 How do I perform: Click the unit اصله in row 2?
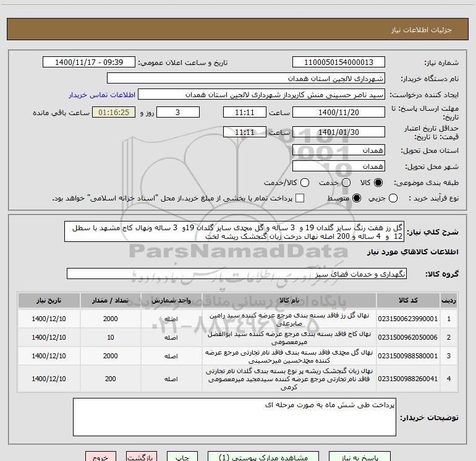pyautogui.click(x=171, y=338)
